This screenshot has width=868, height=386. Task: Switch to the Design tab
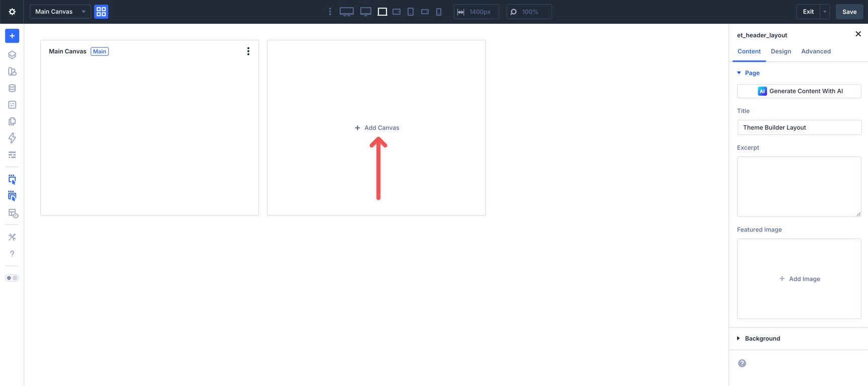(x=780, y=51)
